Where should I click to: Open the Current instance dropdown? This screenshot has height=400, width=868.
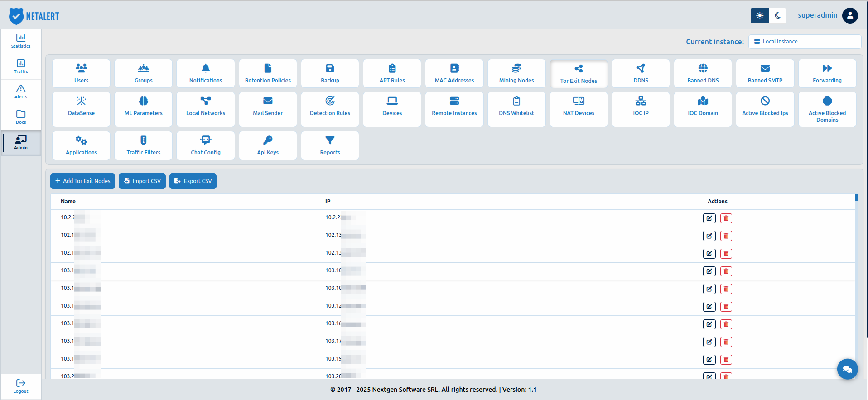click(805, 42)
